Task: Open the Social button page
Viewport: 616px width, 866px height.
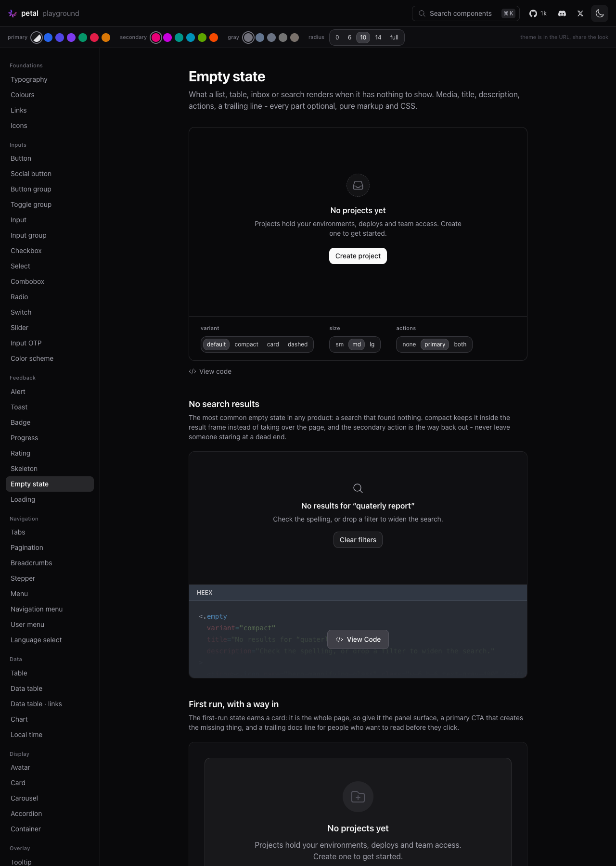Action: (x=50, y=174)
